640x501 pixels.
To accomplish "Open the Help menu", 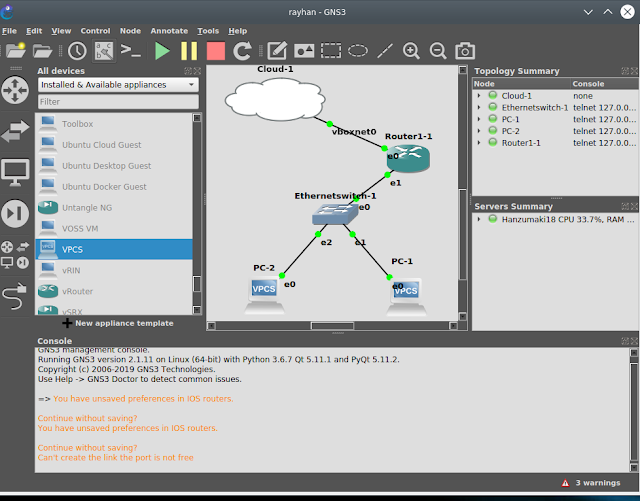I will point(238,31).
